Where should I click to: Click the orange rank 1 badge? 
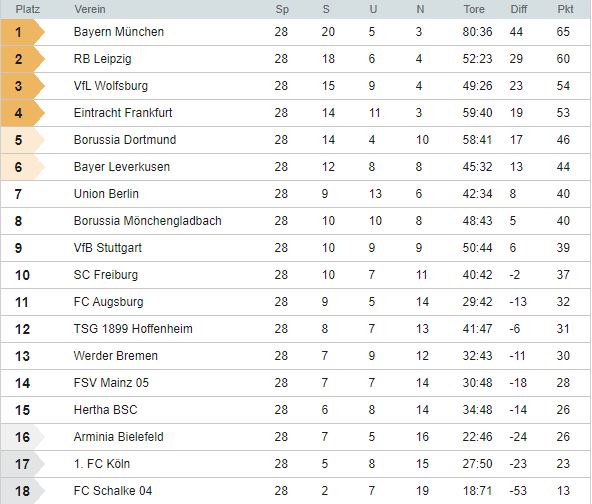22,32
